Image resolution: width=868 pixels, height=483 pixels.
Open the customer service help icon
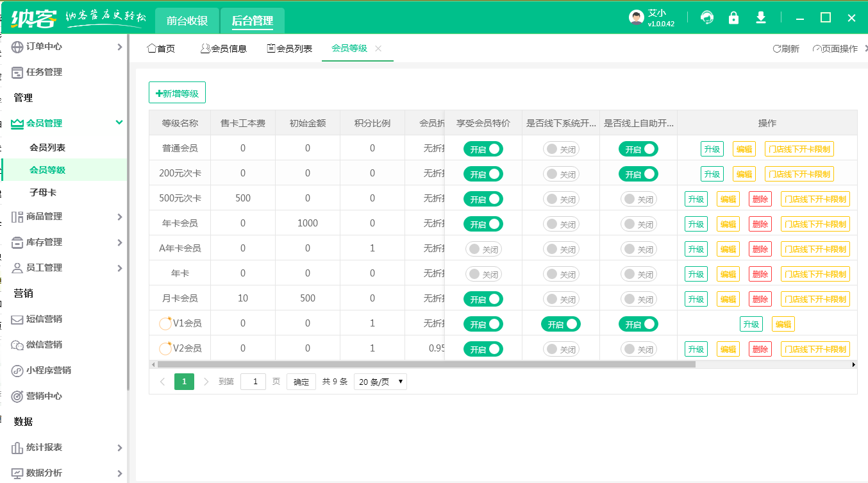point(706,17)
